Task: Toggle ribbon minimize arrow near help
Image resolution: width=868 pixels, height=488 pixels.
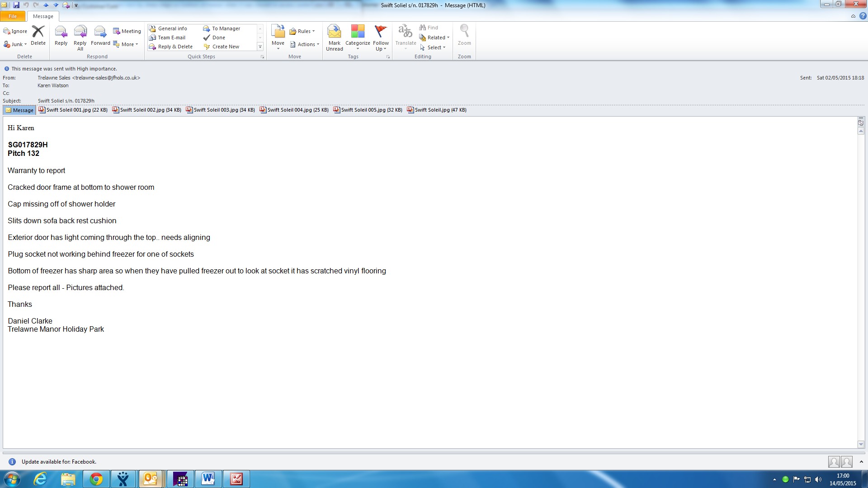Action: pyautogui.click(x=853, y=16)
